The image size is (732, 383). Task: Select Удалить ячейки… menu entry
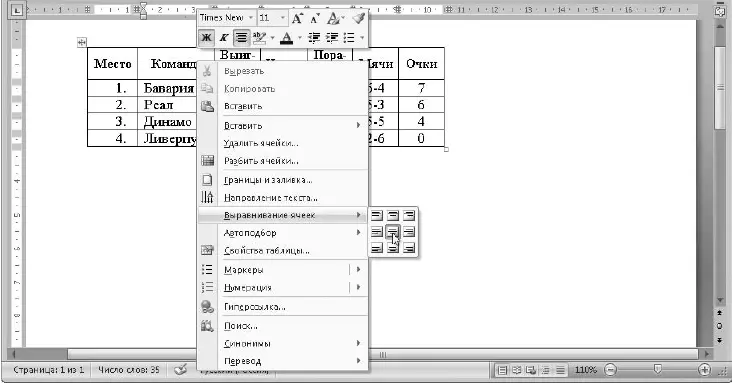click(x=282, y=143)
